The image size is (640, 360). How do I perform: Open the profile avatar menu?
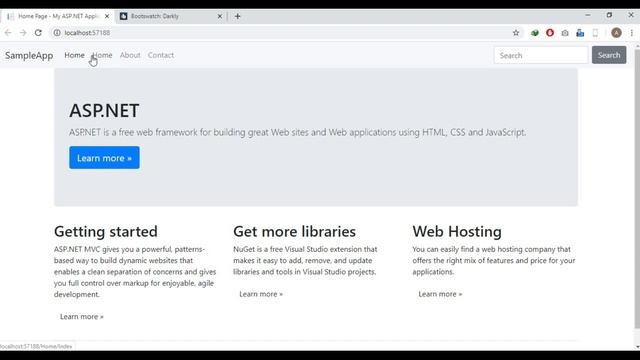[616, 33]
